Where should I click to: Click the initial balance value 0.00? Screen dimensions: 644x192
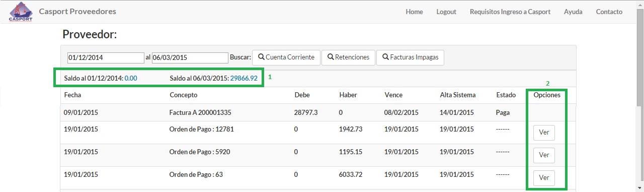(131, 78)
